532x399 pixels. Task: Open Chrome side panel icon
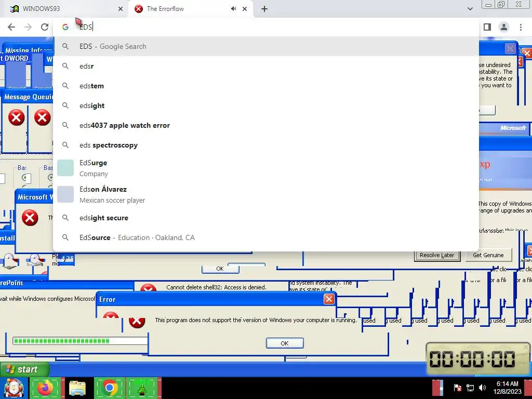(x=487, y=27)
